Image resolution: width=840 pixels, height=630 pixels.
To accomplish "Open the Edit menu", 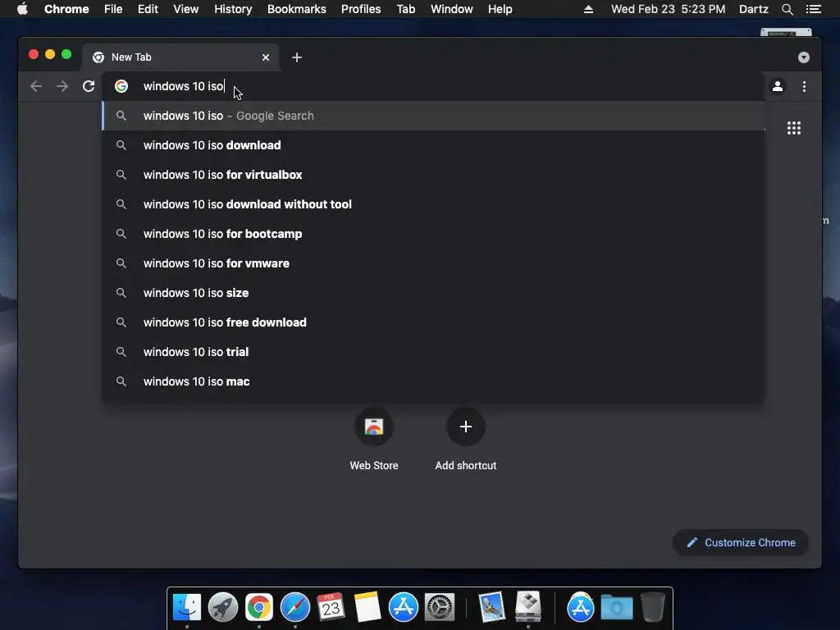I will pos(148,9).
